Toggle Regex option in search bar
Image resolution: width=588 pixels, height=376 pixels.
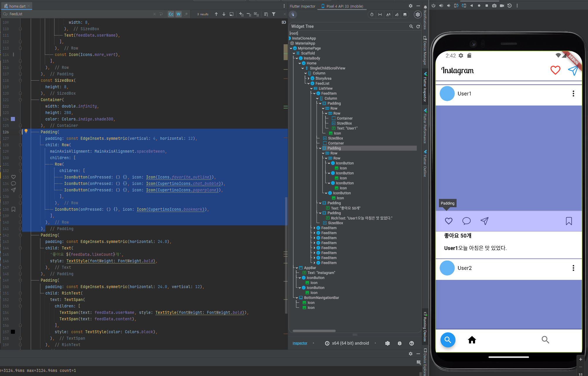pyautogui.click(x=186, y=14)
